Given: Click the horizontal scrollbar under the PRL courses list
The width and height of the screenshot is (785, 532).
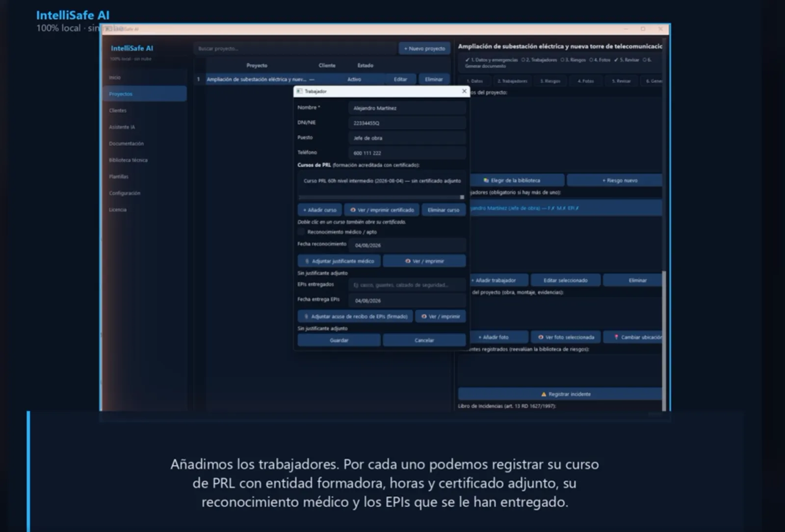Looking at the screenshot, I should click(x=381, y=197).
